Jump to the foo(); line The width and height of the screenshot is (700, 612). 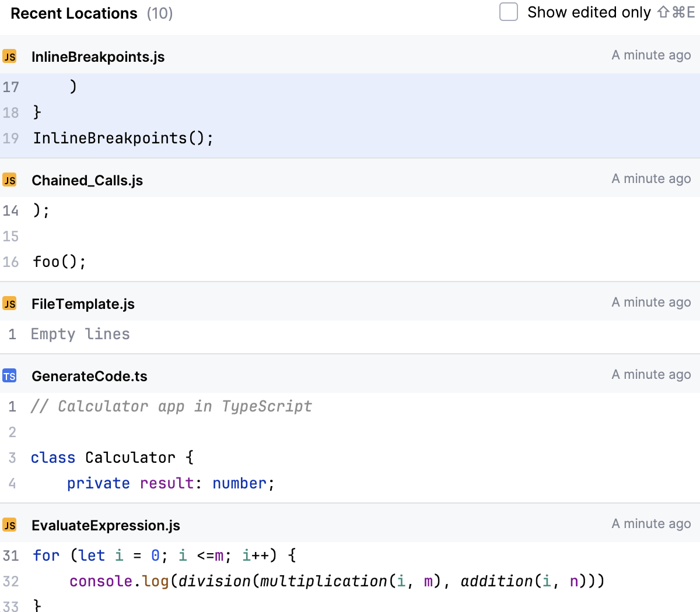coord(59,262)
